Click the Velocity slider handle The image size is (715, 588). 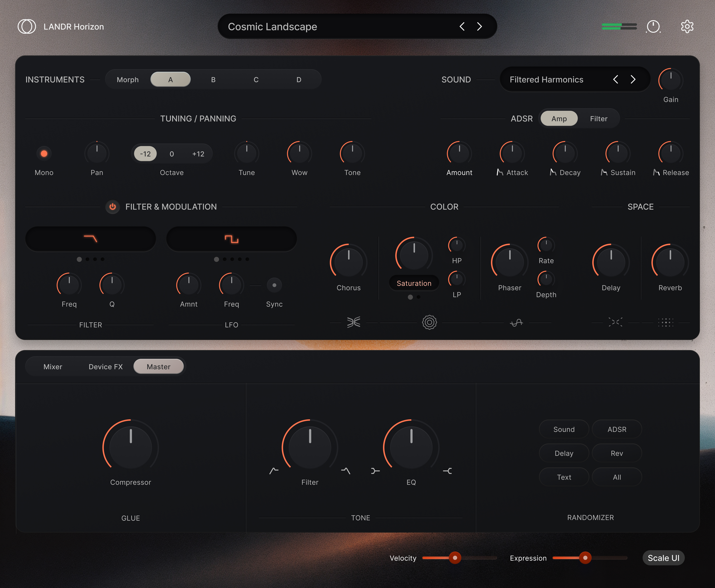point(455,558)
